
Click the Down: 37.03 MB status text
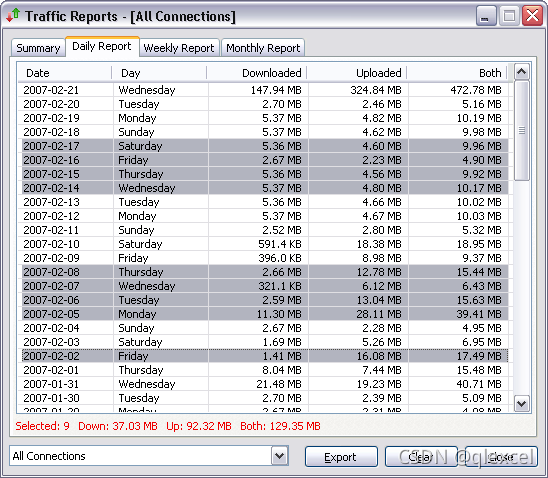point(118,426)
